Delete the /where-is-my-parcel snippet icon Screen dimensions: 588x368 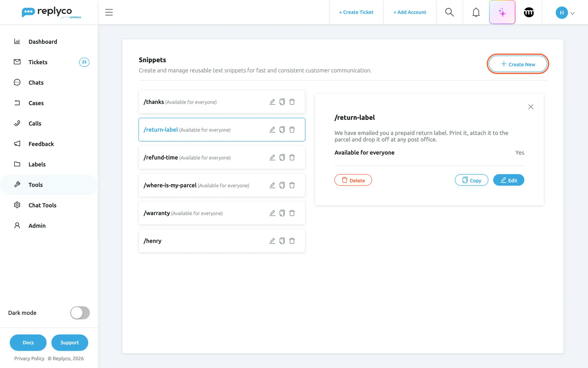[x=292, y=185]
